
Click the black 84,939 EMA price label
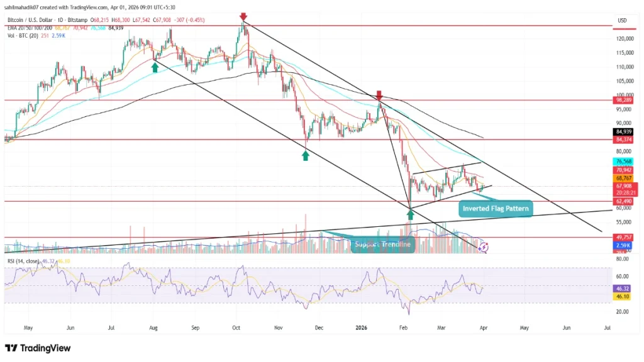623,132
